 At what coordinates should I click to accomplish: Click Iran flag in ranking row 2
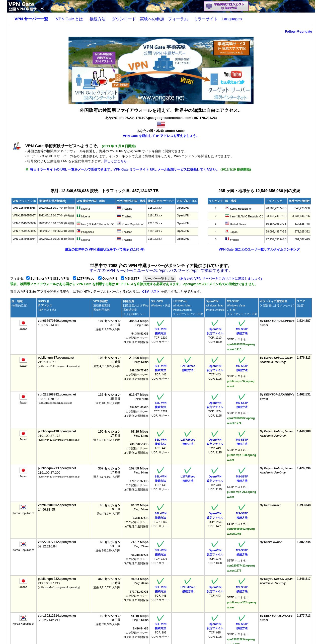[227, 215]
